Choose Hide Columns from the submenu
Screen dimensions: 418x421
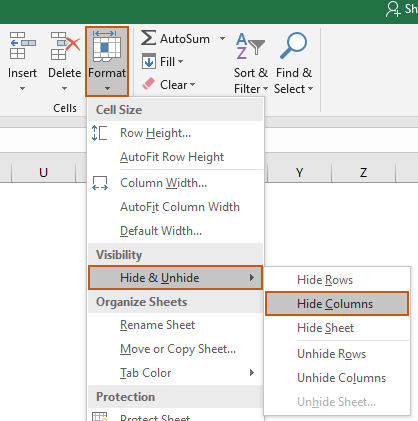click(337, 304)
